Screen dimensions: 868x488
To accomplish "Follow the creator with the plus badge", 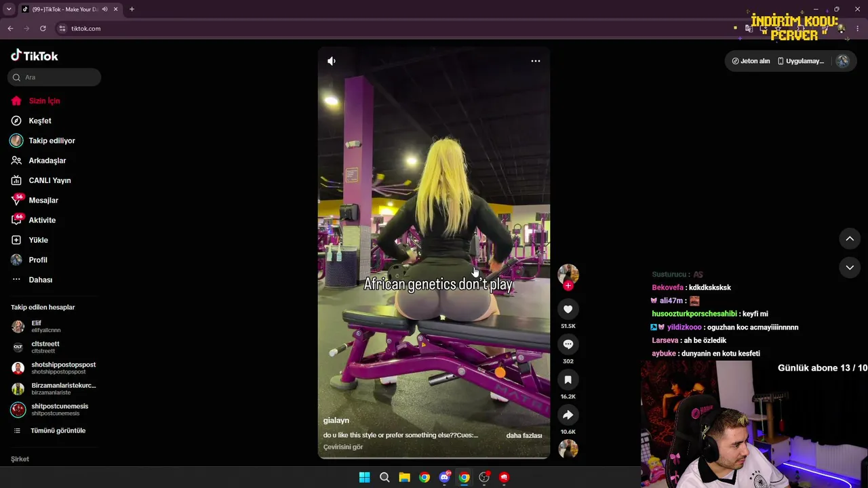I will pos(568,285).
